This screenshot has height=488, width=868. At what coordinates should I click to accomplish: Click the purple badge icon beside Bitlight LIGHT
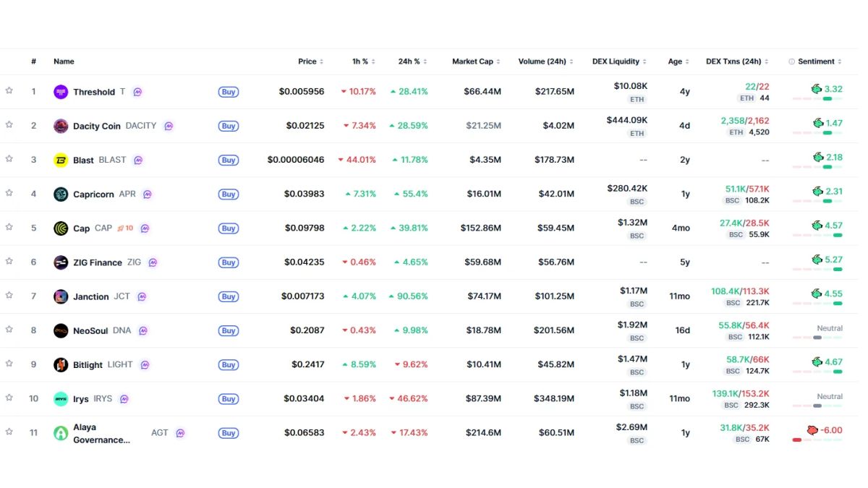[x=145, y=365]
